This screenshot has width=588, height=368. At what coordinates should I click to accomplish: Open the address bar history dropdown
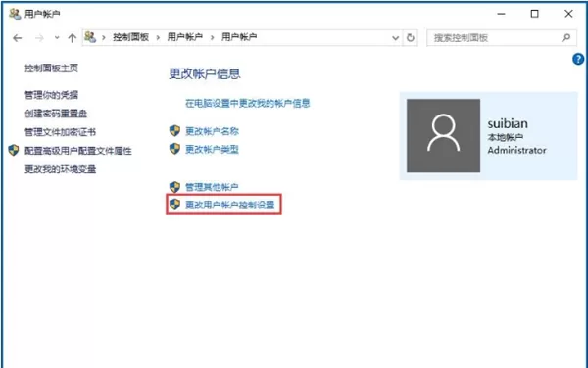[x=395, y=38]
